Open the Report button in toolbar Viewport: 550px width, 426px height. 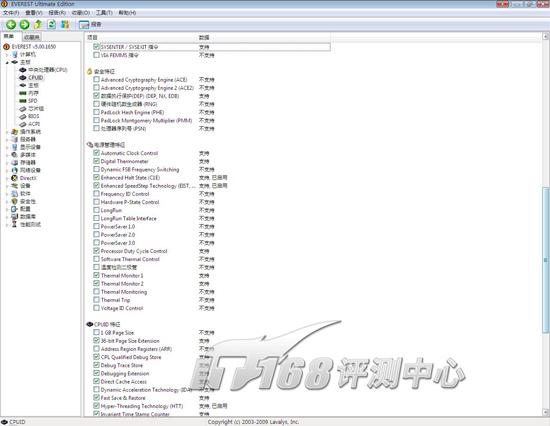click(90, 24)
